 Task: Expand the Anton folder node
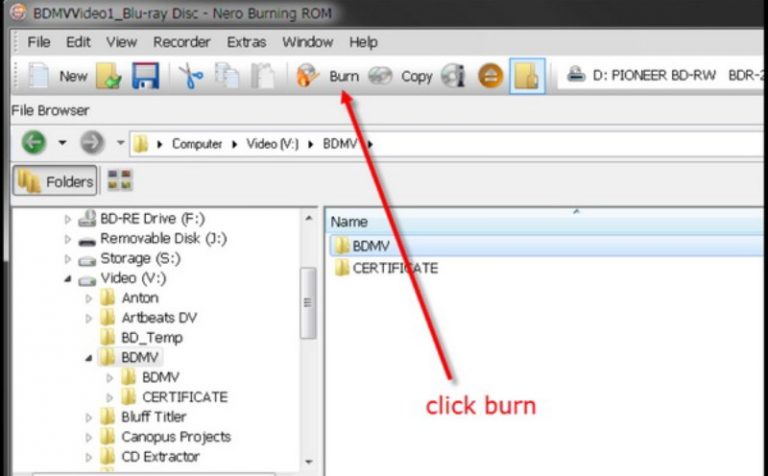click(x=89, y=298)
